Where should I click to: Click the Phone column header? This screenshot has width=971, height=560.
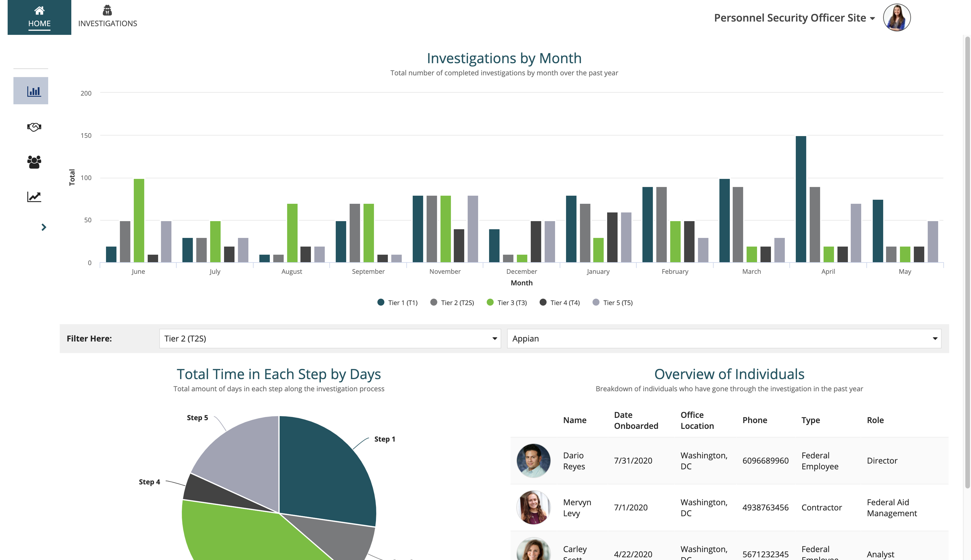(x=755, y=420)
